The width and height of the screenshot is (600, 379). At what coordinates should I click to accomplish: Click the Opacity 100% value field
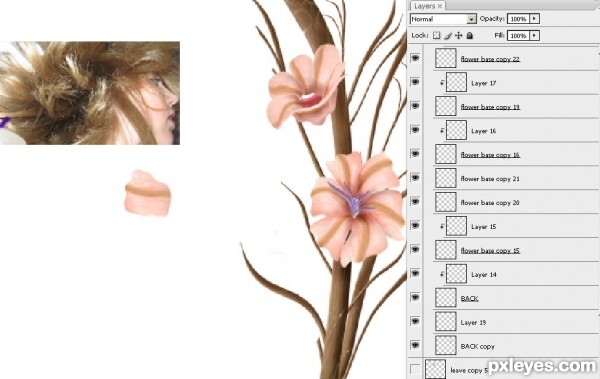(x=518, y=19)
